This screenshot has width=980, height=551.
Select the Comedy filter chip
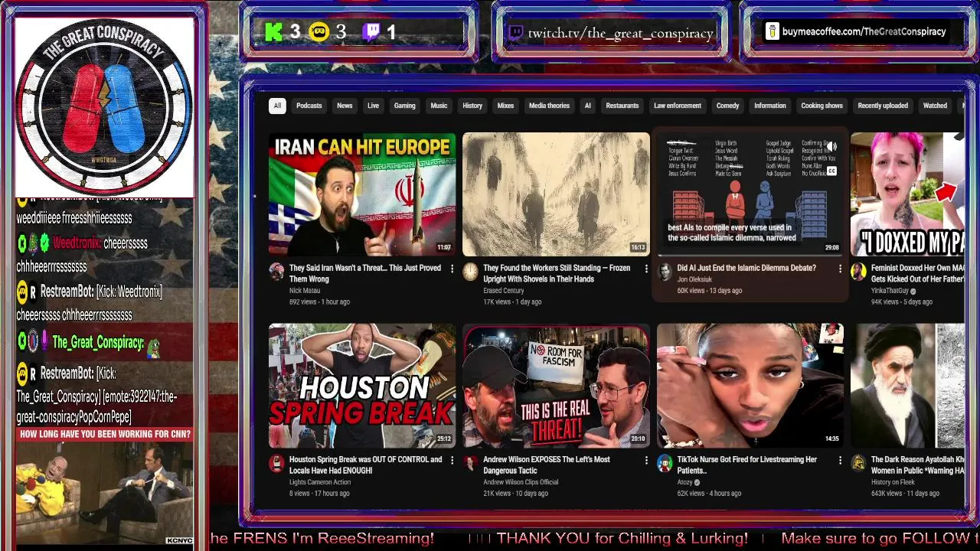click(x=727, y=106)
